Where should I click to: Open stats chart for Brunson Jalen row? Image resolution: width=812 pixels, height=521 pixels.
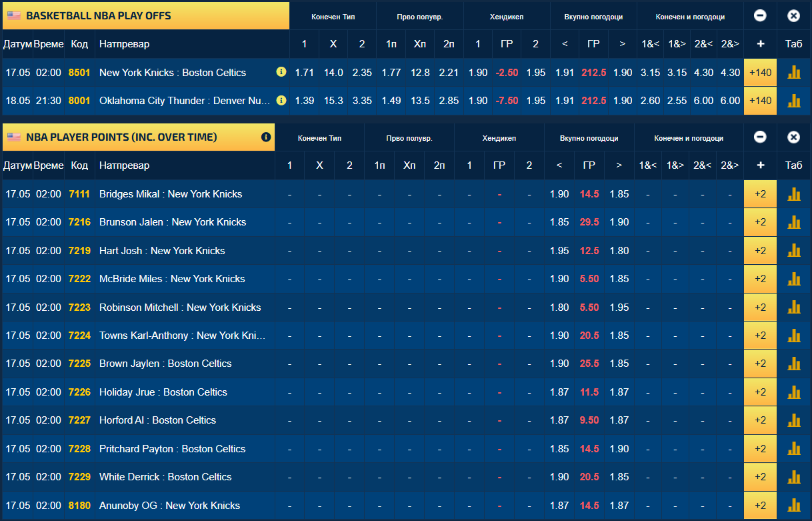pyautogui.click(x=793, y=222)
